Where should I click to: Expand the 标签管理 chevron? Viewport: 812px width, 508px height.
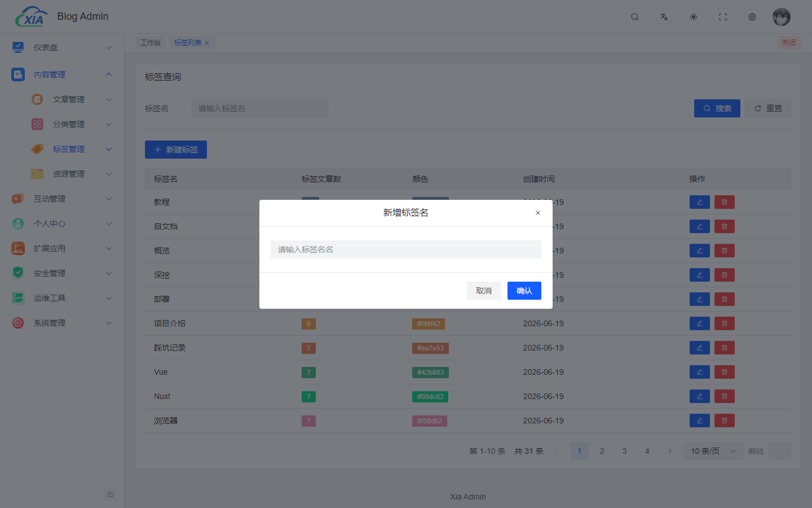point(109,149)
